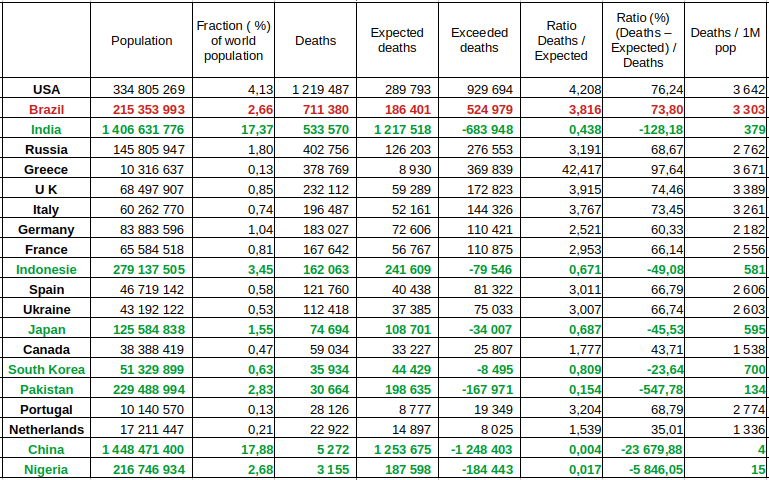The height and width of the screenshot is (480, 769).
Task: Click China's population cell 1 448 471 400
Action: tap(142, 449)
